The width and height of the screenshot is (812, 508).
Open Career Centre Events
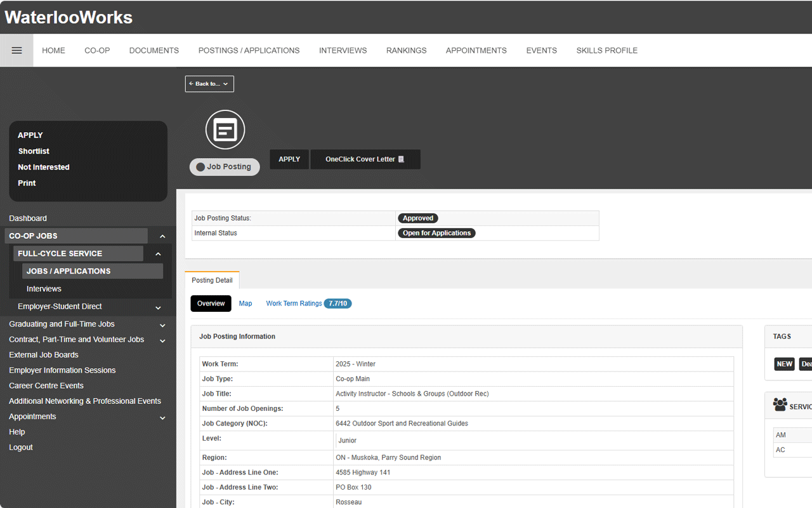tap(46, 385)
